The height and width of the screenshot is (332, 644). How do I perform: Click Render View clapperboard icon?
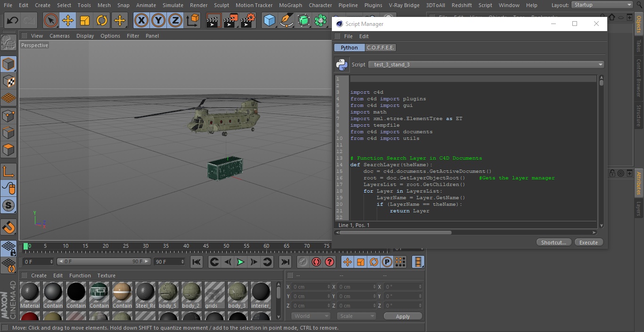pyautogui.click(x=214, y=21)
